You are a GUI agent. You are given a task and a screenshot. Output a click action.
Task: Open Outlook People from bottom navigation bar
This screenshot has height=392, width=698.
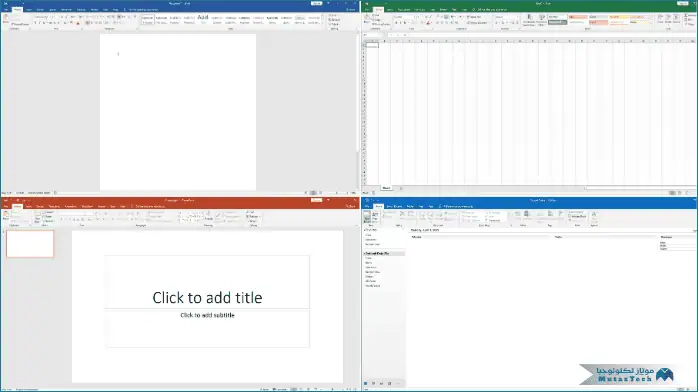click(x=381, y=384)
